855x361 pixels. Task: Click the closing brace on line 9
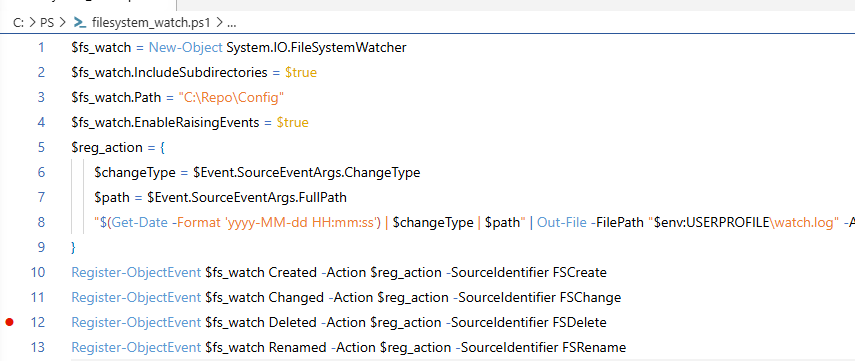[74, 247]
